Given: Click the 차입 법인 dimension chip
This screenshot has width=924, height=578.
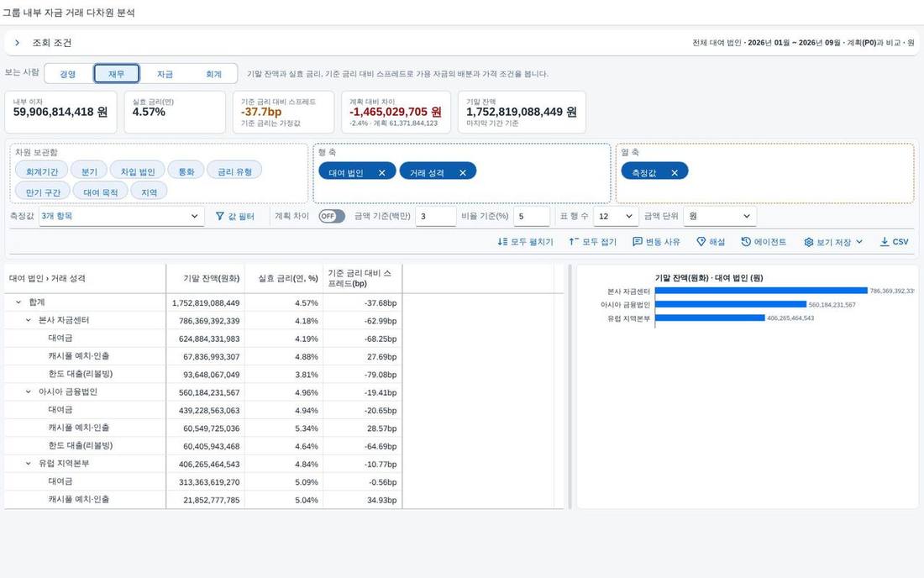Looking at the screenshot, I should click(x=137, y=171).
